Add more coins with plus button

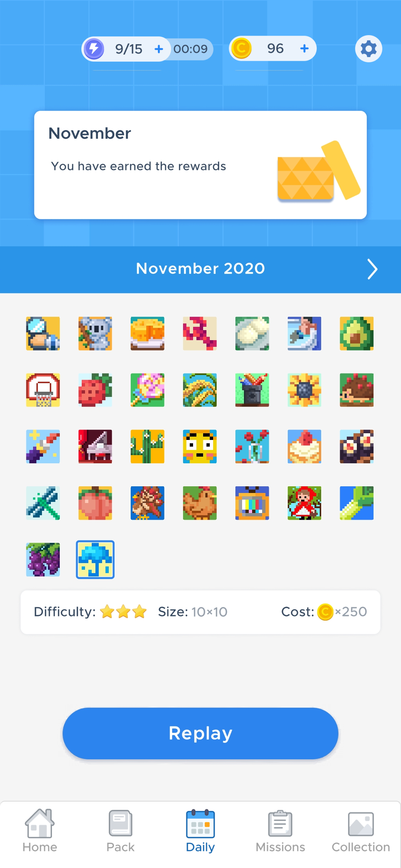304,48
